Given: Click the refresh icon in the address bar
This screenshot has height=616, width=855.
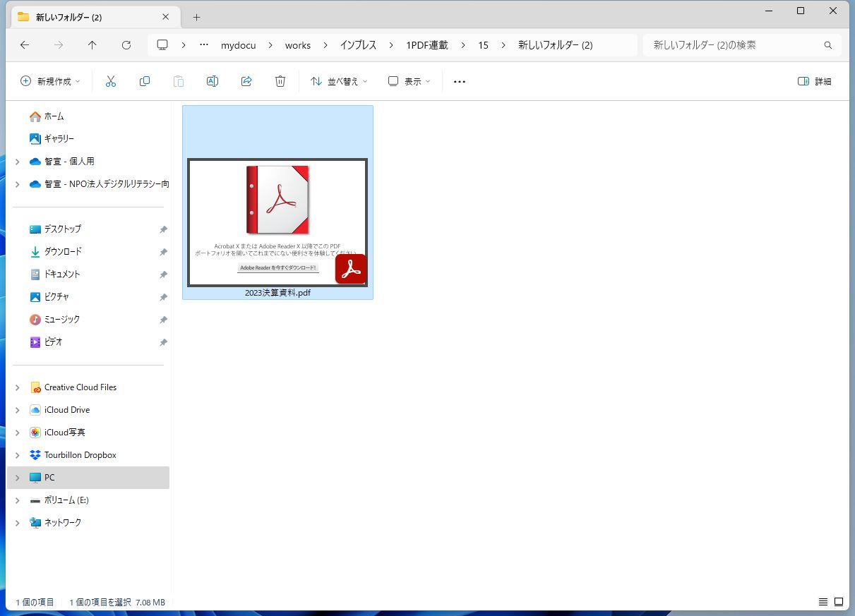Looking at the screenshot, I should (x=126, y=44).
